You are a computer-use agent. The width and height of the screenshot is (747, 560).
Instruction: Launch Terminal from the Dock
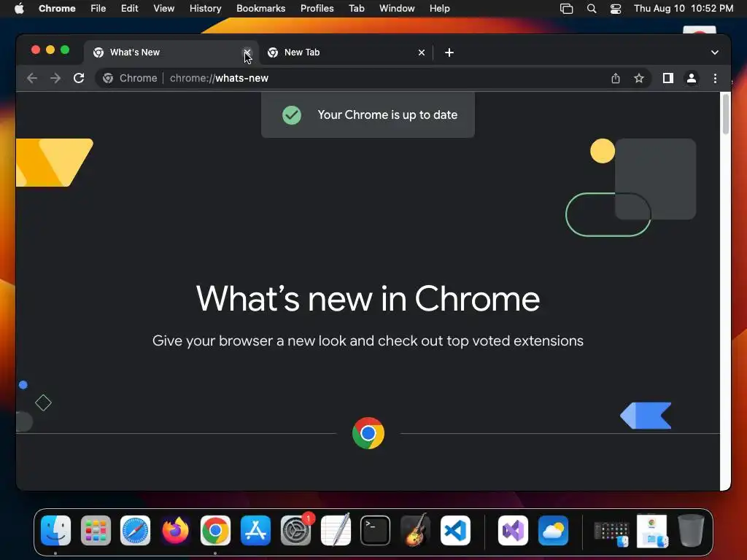pos(376,531)
